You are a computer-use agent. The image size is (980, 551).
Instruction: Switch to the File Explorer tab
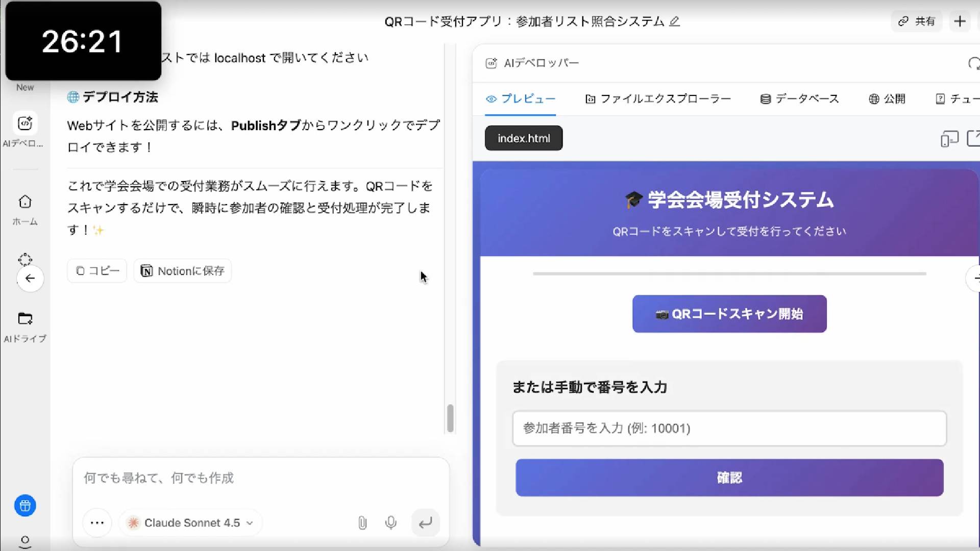658,99
